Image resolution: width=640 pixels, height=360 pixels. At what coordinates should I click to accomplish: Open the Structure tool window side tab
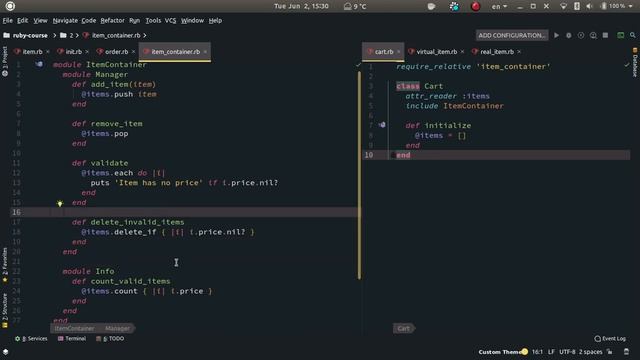coord(5,310)
